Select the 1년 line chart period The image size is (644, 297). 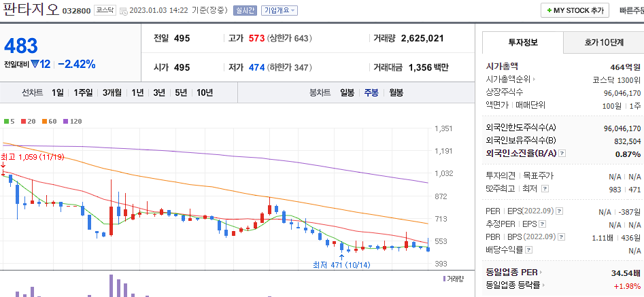coord(137,92)
